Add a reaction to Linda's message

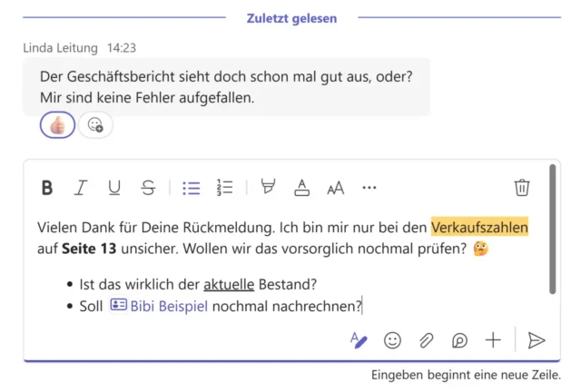[95, 125]
